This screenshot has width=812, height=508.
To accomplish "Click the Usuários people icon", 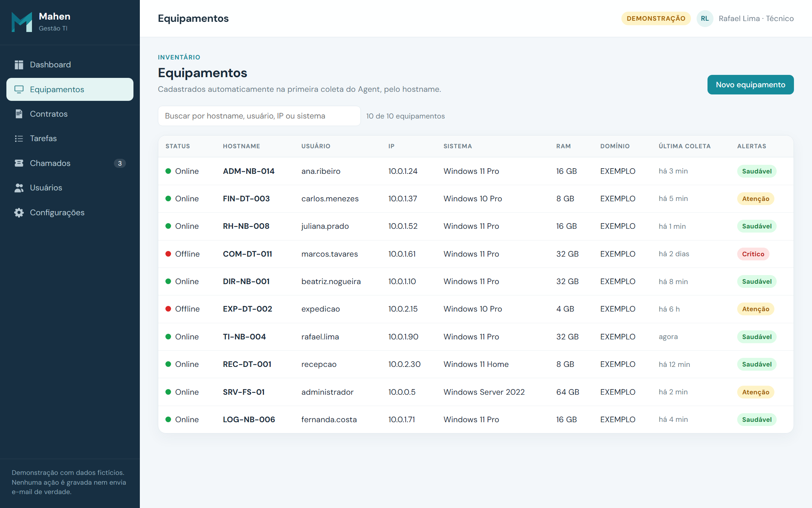I will (19, 188).
